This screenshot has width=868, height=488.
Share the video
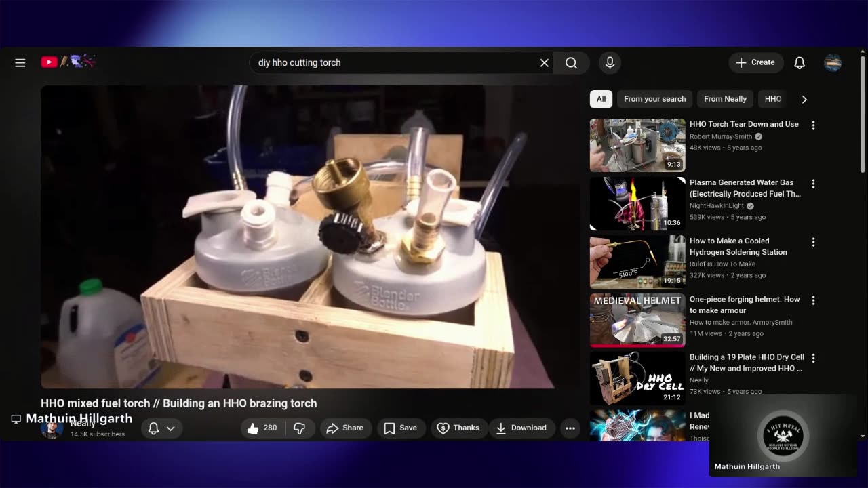tap(345, 428)
